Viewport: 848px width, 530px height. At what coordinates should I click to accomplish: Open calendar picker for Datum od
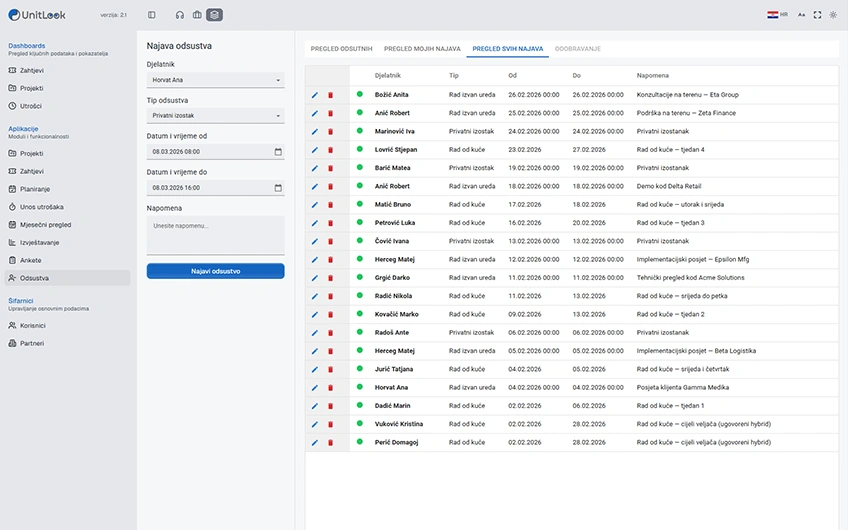[x=278, y=152]
